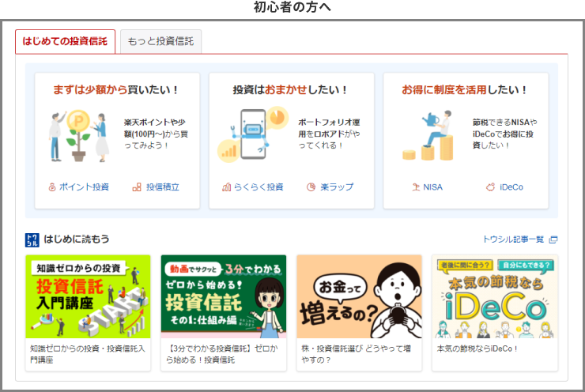
Task: Click the 投信積立 blocks icon
Action: (x=137, y=187)
